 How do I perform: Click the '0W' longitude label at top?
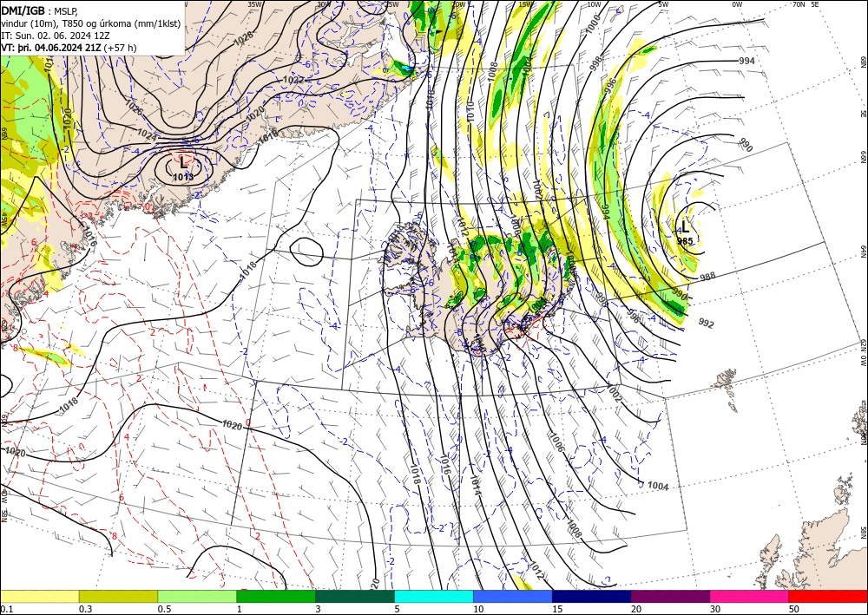(x=737, y=4)
